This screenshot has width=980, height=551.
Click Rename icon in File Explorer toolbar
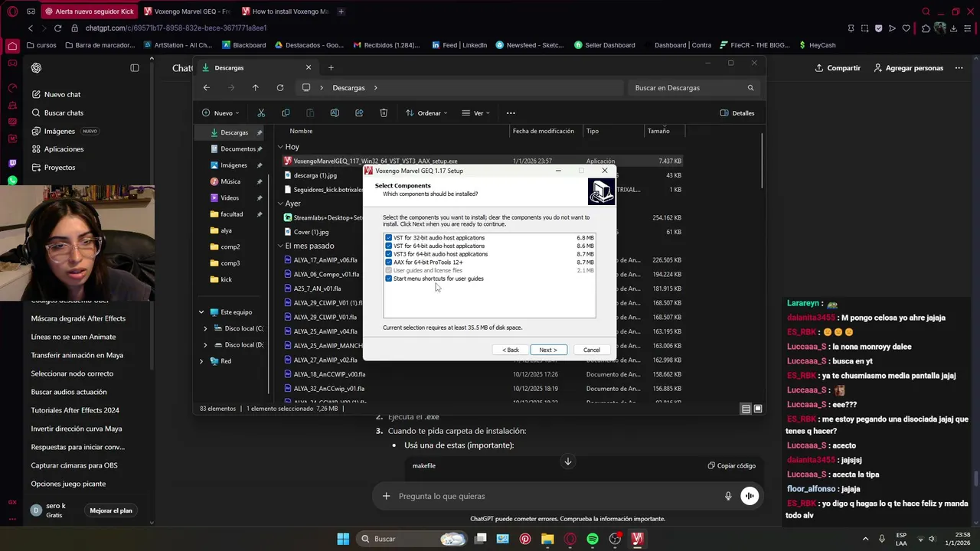pyautogui.click(x=335, y=112)
